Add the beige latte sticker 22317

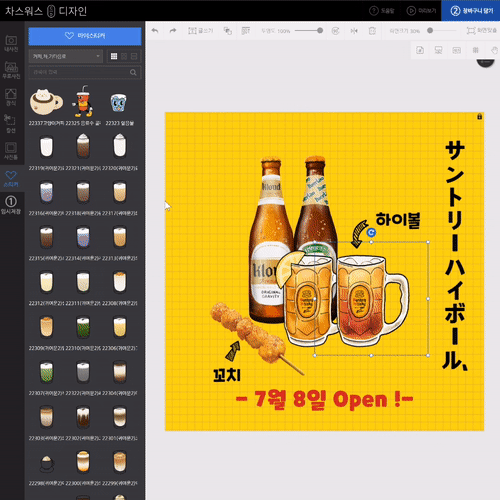(119, 191)
